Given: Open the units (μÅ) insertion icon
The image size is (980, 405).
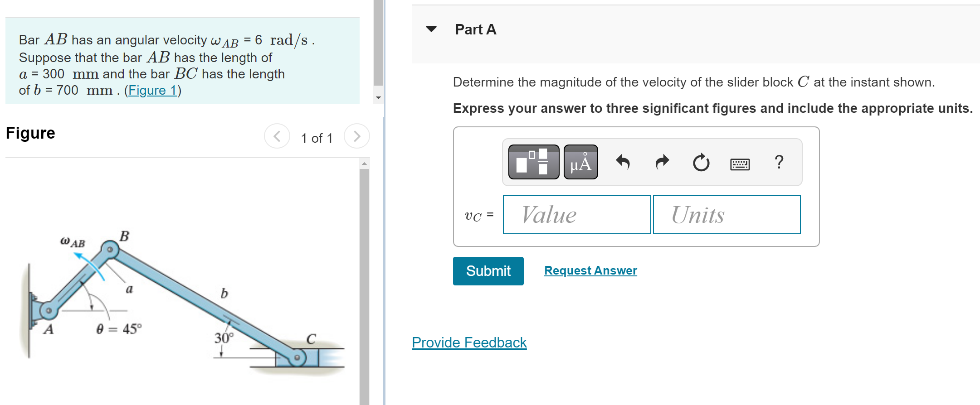Looking at the screenshot, I should coord(580,162).
